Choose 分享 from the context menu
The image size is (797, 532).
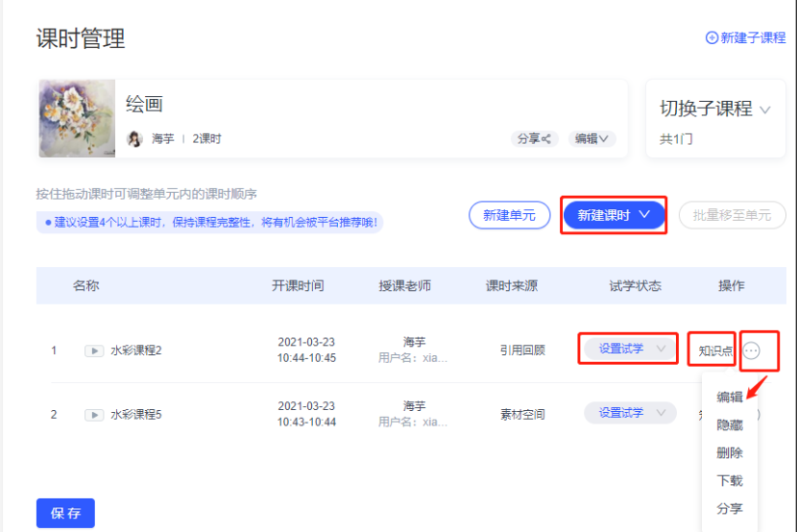coord(730,509)
